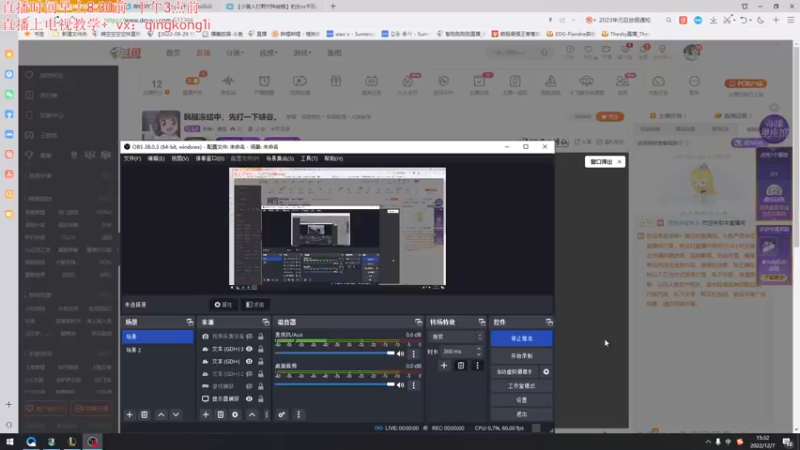Pop out the 转场特效 dock panel
Viewport: 800px width, 450px height.
click(482, 322)
